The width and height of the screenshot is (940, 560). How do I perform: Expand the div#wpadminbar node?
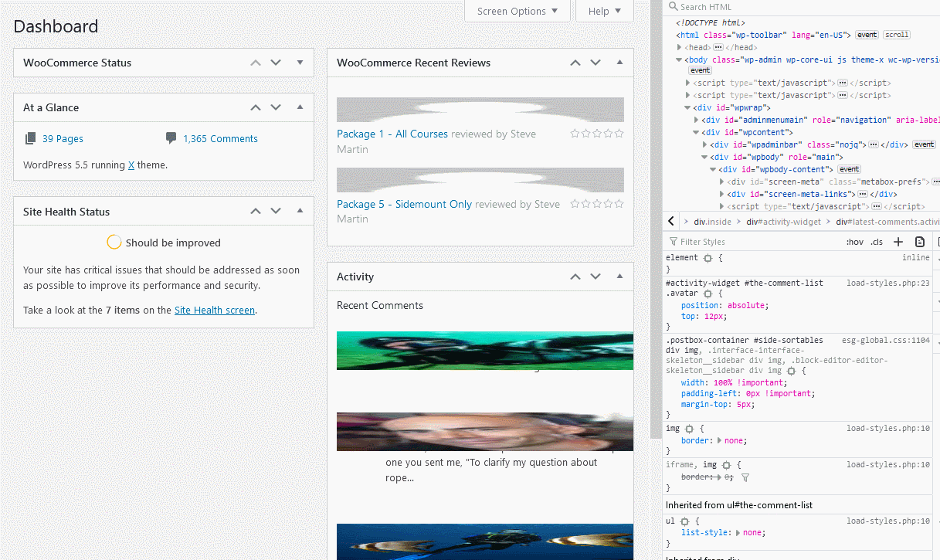[x=705, y=144]
